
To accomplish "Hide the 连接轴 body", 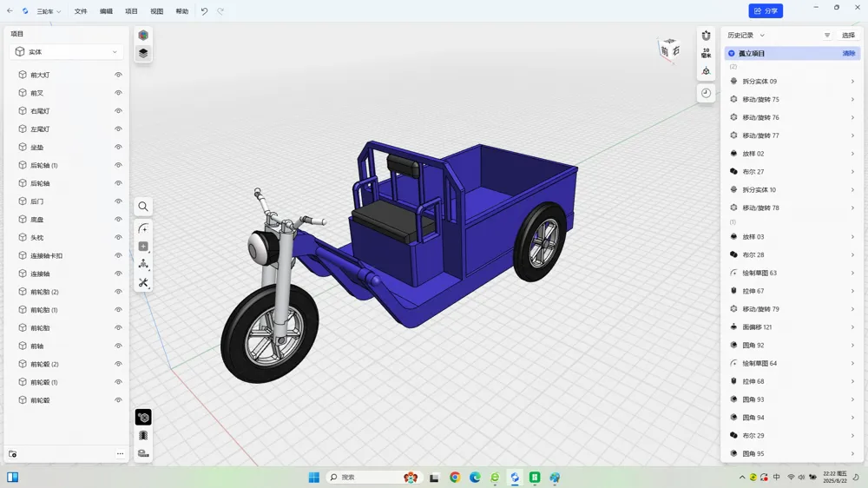I will 118,274.
